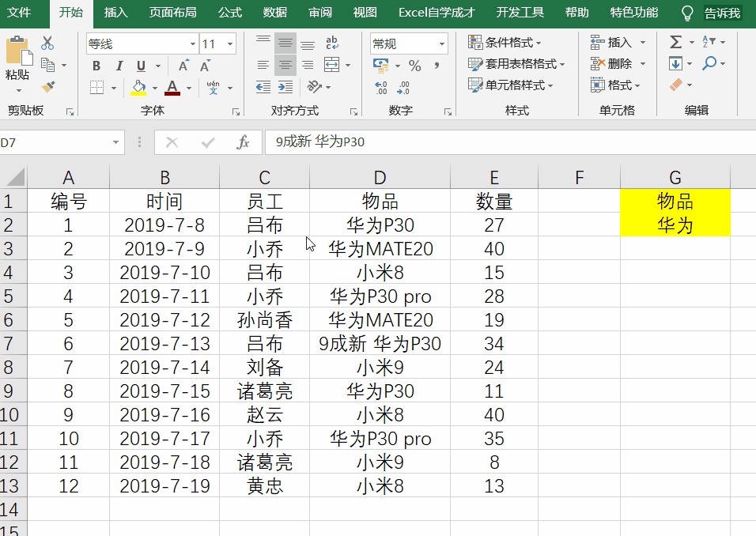Image resolution: width=756 pixels, height=536 pixels.
Task: Click the Cut scissors icon
Action: point(47,43)
